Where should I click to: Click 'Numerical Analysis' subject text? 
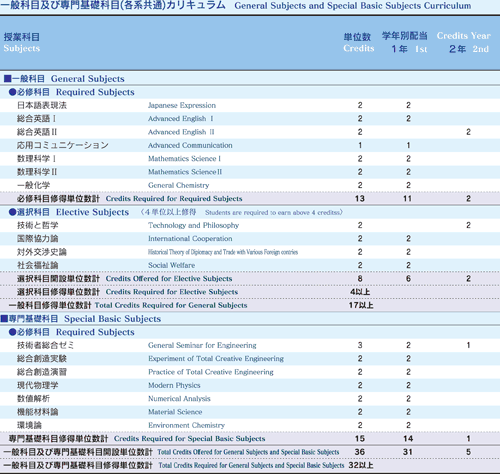pyautogui.click(x=179, y=399)
